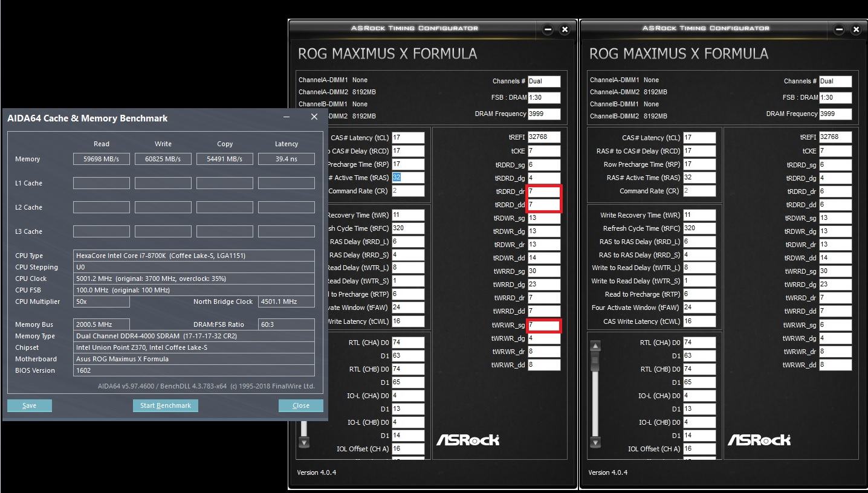Click tWRWR_dd field in right Configurator

pyautogui.click(x=835, y=365)
